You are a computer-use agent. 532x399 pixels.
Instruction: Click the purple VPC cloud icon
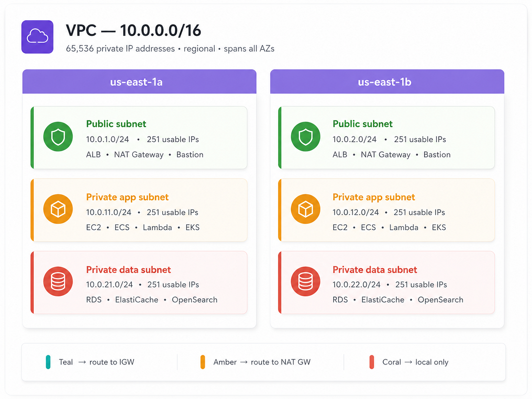(37, 37)
